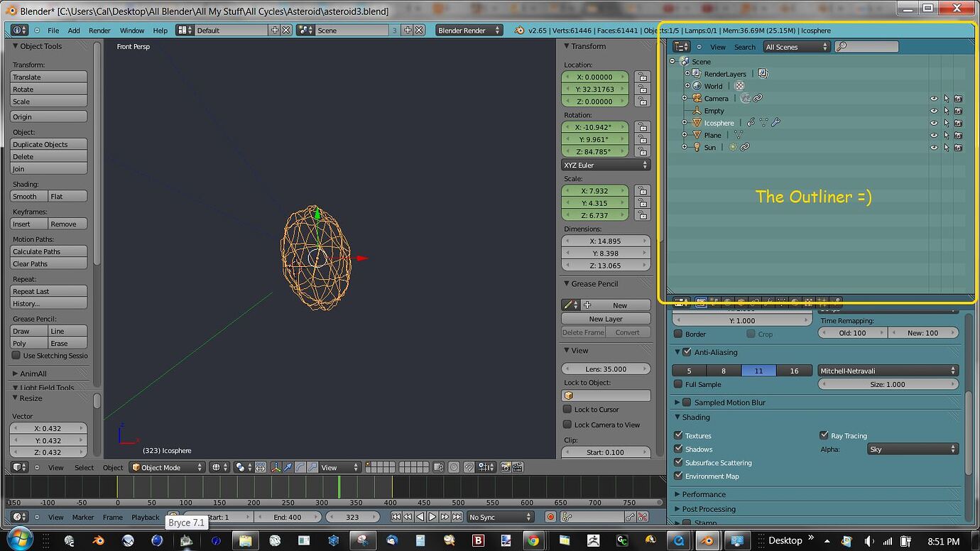Hide the Plane with its eye icon
Viewport: 980px width, 551px height.
pos(934,135)
